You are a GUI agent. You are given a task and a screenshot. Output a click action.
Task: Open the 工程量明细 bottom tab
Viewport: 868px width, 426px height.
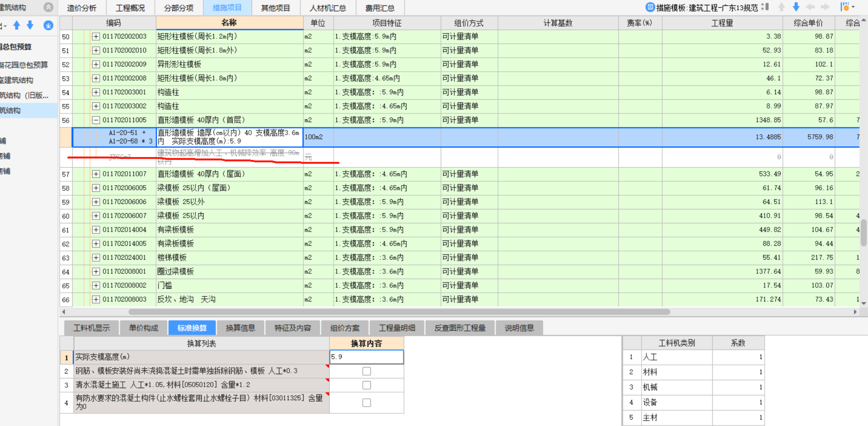[397, 328]
